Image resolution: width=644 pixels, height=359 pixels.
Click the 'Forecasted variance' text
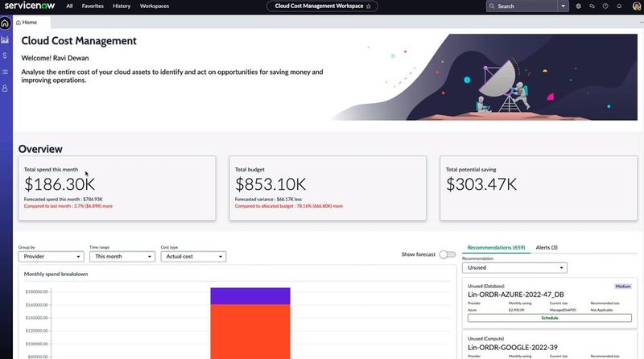tap(268, 199)
